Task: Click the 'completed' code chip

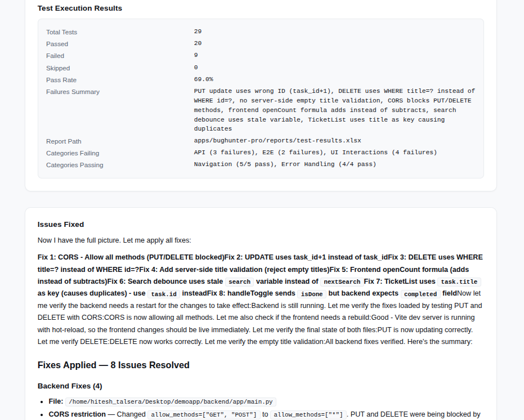Action: pos(420,294)
